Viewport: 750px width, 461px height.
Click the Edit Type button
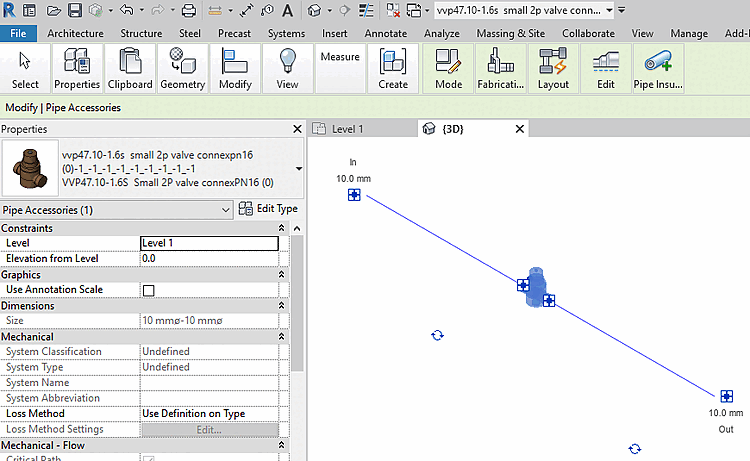pyautogui.click(x=268, y=209)
